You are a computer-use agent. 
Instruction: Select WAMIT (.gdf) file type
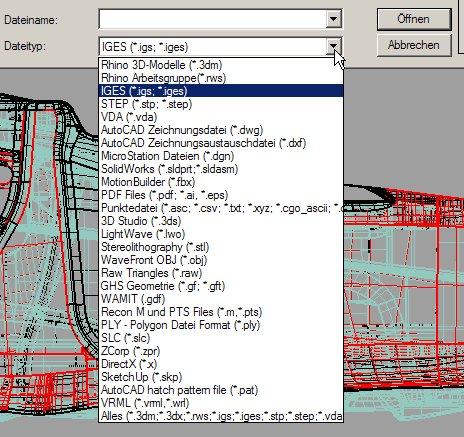pos(221,299)
